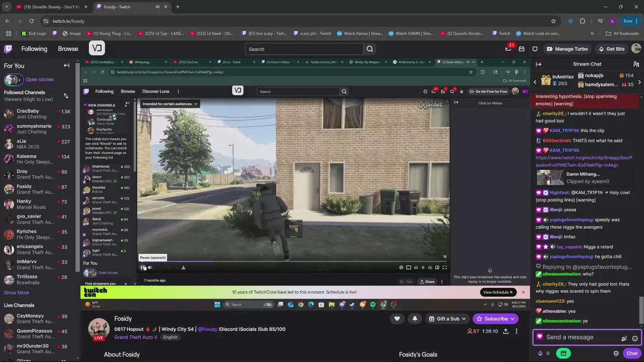This screenshot has width=644, height=362.
Task: Open the whispers speech bubble icon
Action: tap(535, 49)
